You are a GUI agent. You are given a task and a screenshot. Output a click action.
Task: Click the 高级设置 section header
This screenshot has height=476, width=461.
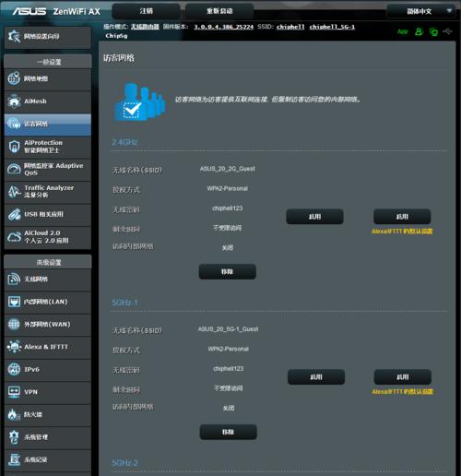tap(48, 262)
